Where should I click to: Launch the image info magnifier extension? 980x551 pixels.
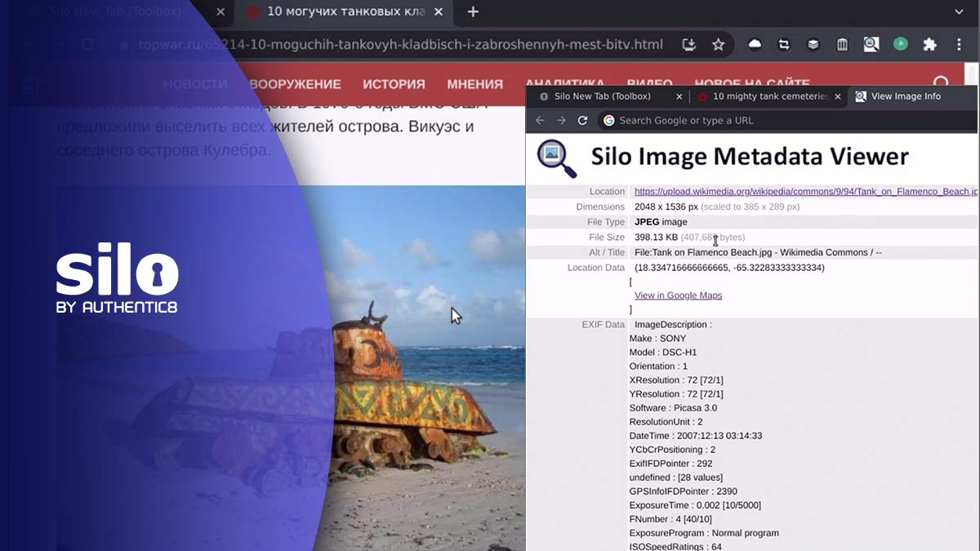pos(871,45)
